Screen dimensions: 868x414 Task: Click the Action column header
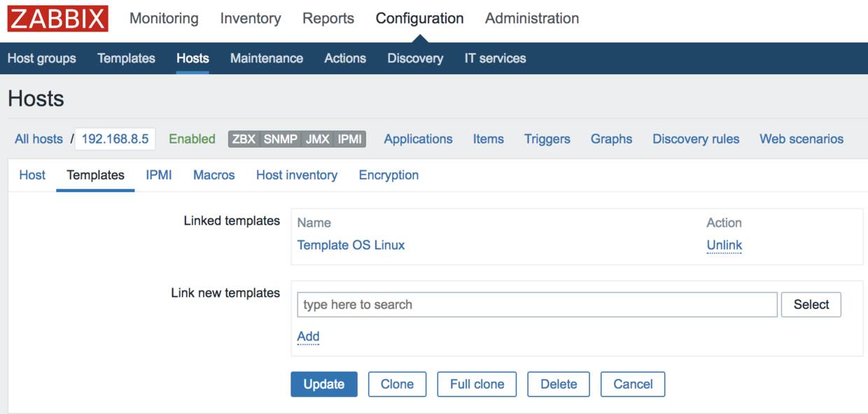(724, 223)
